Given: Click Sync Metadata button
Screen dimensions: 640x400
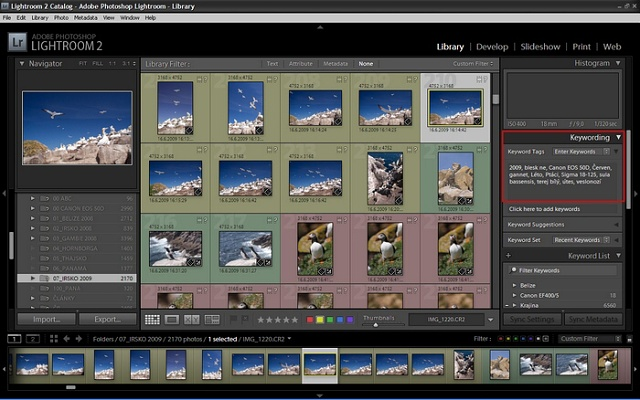Looking at the screenshot, I should (x=593, y=319).
